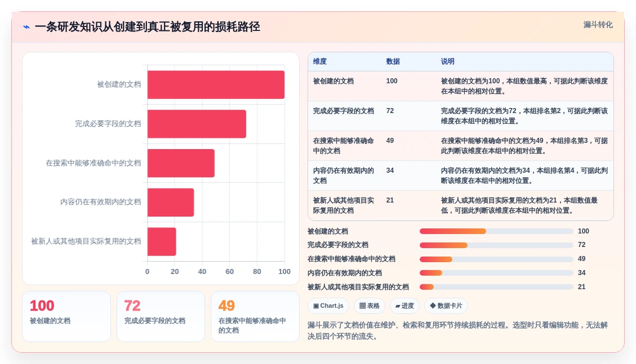
Task: Click the progress bar for 被新人或其他项目实际复用的文档
Action: point(496,287)
